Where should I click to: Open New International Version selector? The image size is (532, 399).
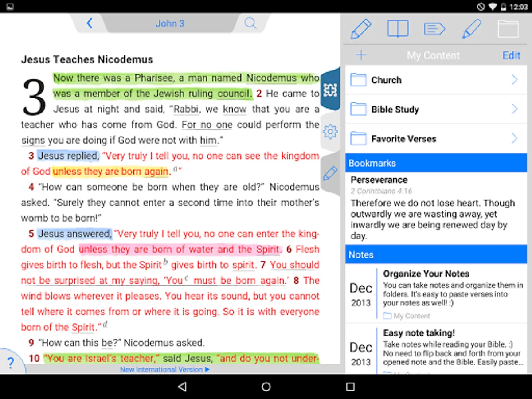pos(164,369)
